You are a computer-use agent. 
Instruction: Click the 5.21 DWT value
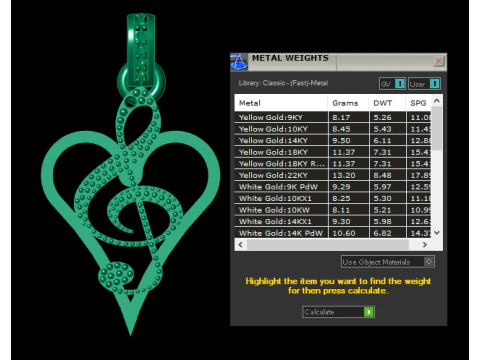382,210
